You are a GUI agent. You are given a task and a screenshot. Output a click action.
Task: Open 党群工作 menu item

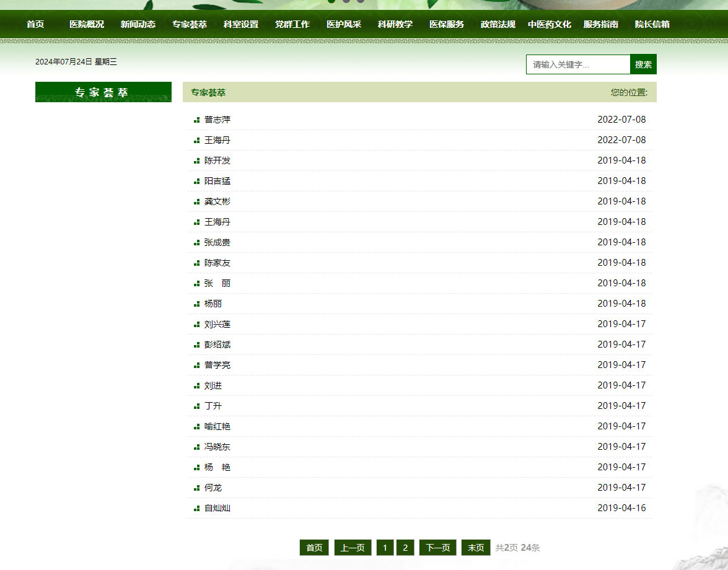292,24
